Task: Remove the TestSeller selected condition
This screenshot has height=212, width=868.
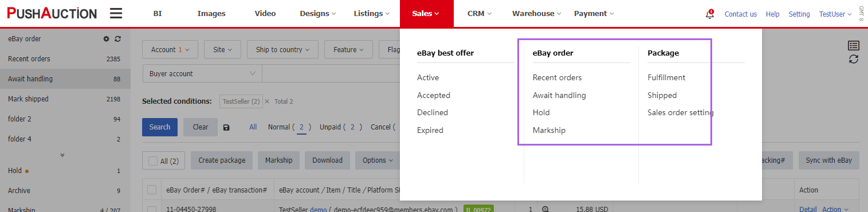Action: coord(267,101)
